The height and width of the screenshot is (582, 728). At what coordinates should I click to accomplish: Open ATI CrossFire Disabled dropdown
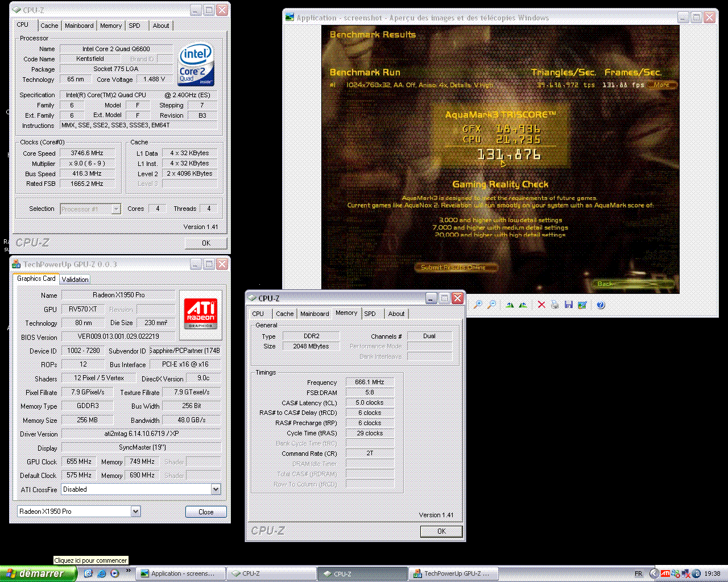click(216, 489)
